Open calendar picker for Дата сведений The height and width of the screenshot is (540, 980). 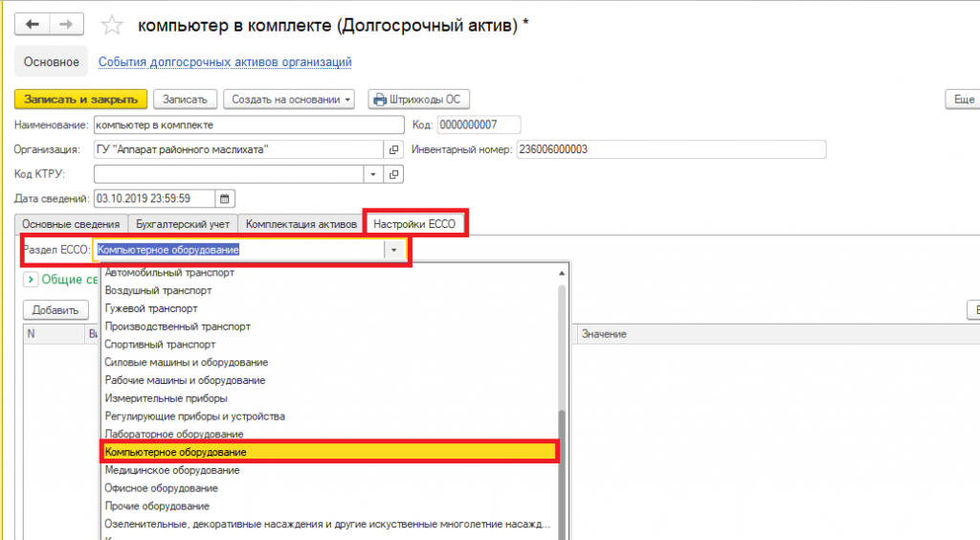[x=225, y=199]
